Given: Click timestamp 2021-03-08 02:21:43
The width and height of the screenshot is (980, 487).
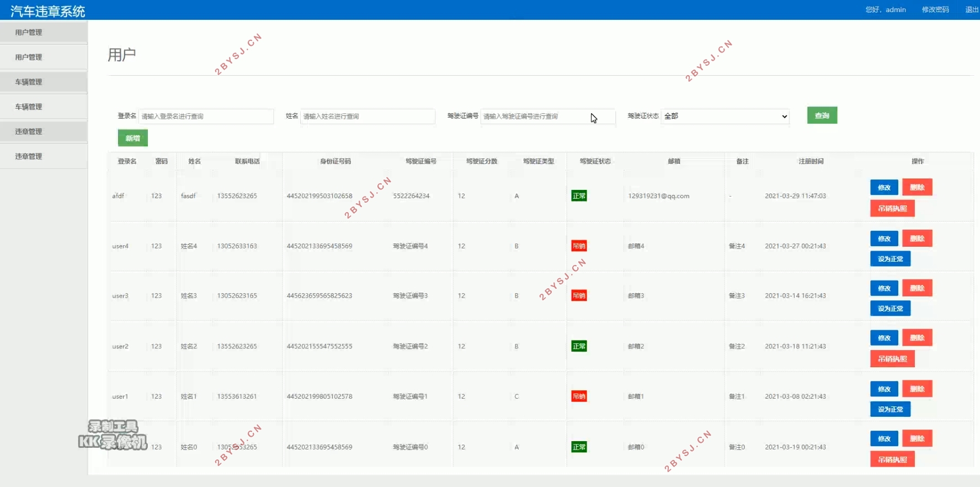Looking at the screenshot, I should coord(796,396).
